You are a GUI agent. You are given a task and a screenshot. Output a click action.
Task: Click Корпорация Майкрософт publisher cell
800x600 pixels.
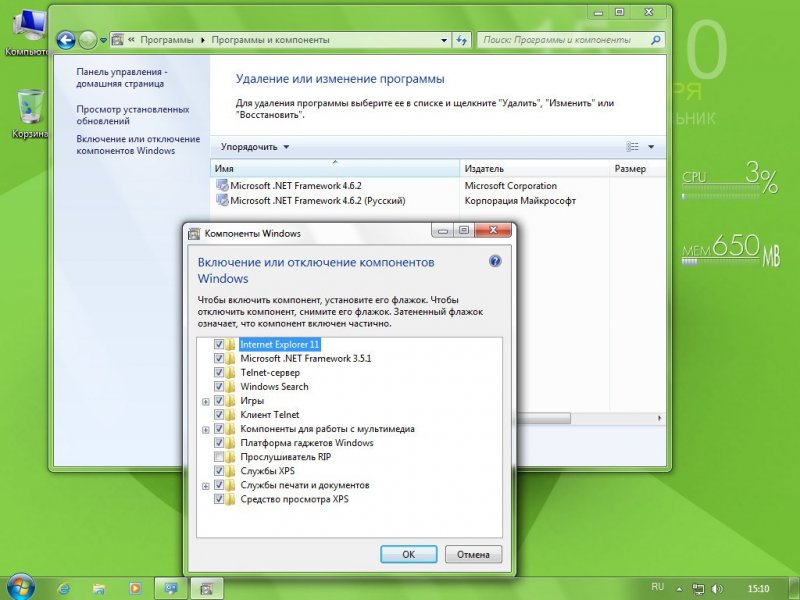pyautogui.click(x=520, y=201)
